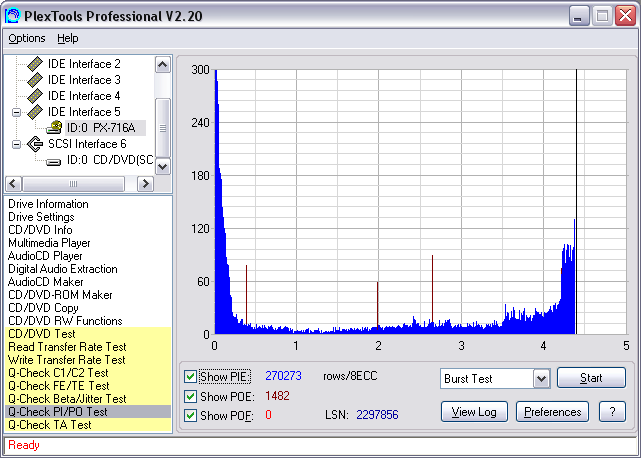Image resolution: width=641 pixels, height=458 pixels.
Task: Click the PIE count 270273
Action: 283,376
